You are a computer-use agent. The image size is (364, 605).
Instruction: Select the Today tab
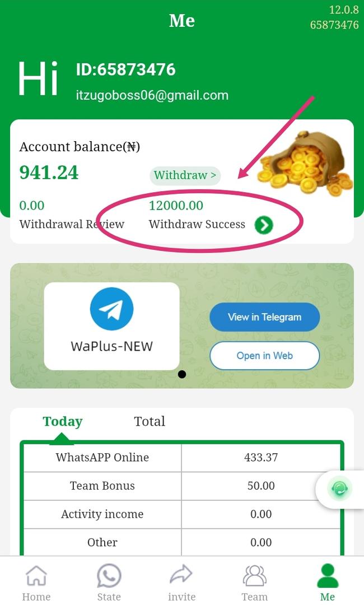[63, 421]
